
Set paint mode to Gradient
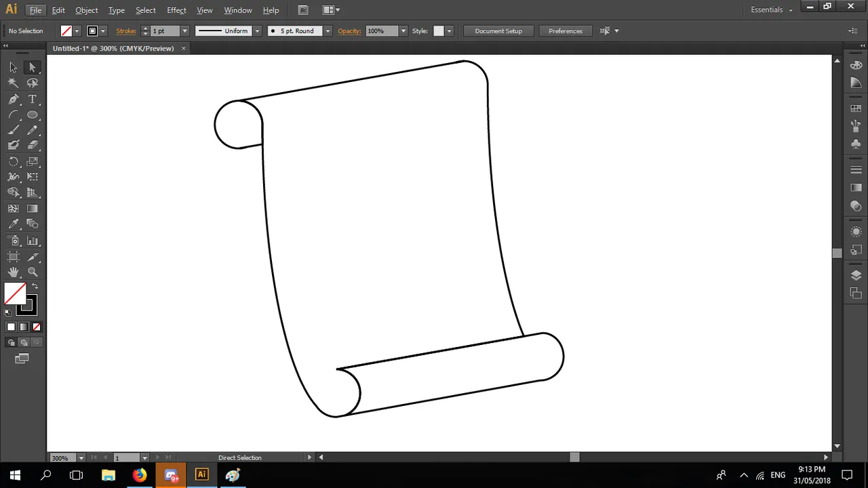click(x=24, y=327)
